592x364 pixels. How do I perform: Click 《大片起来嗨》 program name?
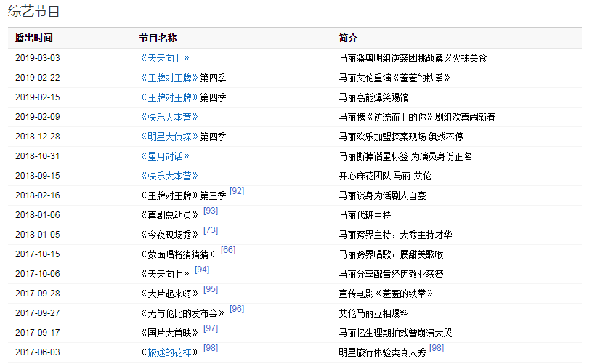[x=169, y=294]
